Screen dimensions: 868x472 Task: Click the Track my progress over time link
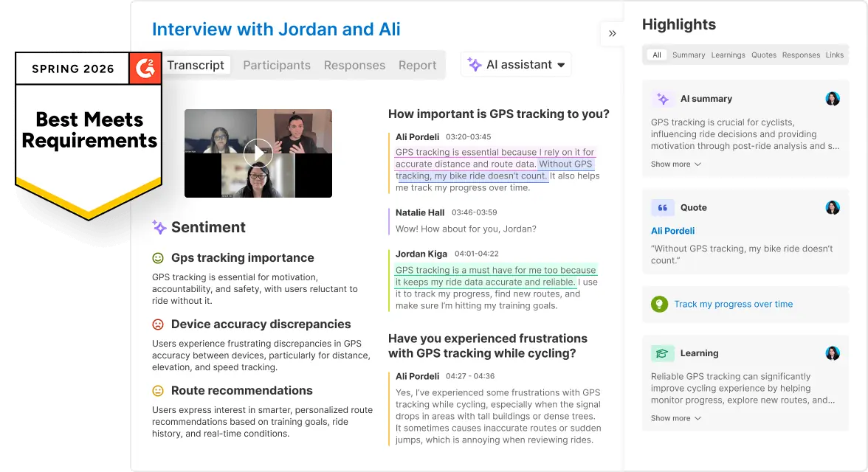coord(733,304)
